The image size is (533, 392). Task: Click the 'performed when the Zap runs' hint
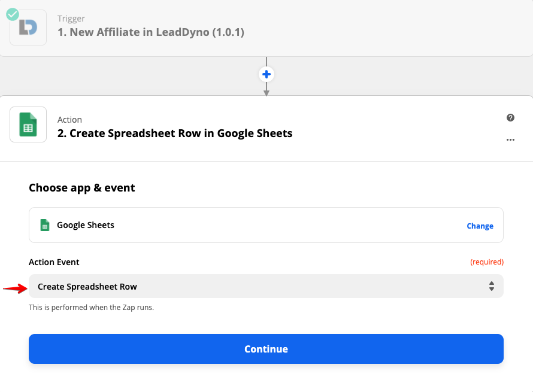click(x=91, y=308)
